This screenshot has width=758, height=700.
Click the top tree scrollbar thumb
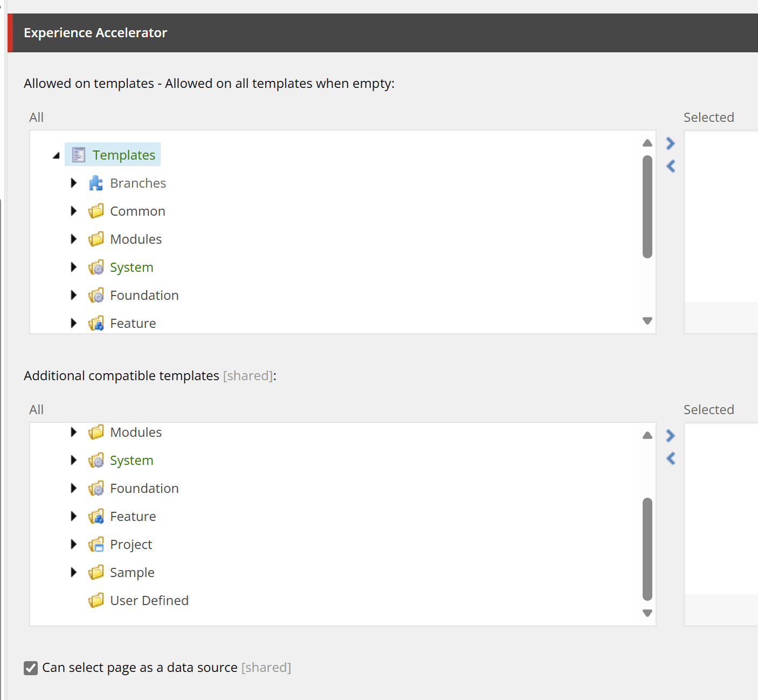pyautogui.click(x=647, y=207)
